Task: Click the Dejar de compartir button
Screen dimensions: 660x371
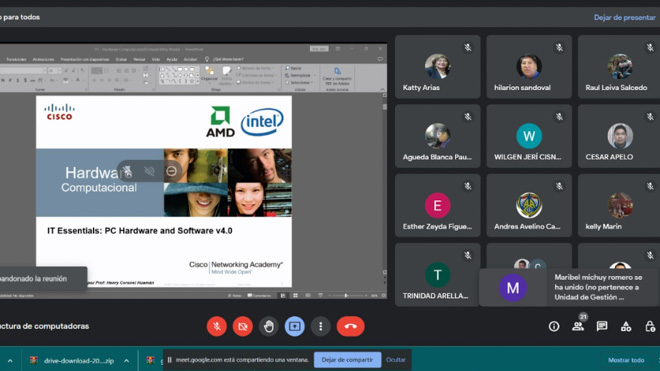Action: pyautogui.click(x=347, y=360)
